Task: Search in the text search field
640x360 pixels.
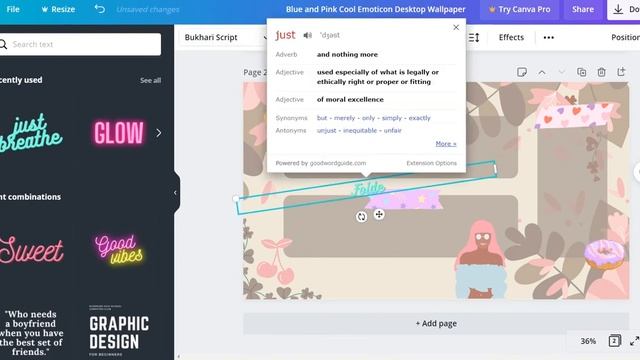Action: tap(80, 44)
